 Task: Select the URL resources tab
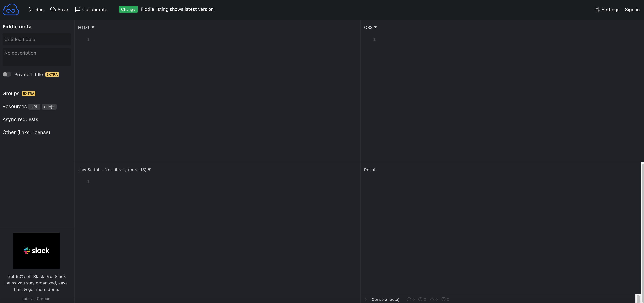[x=34, y=107]
